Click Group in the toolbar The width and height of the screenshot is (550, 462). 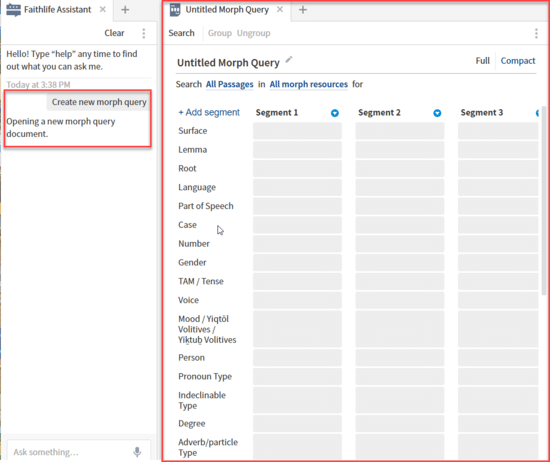click(220, 33)
